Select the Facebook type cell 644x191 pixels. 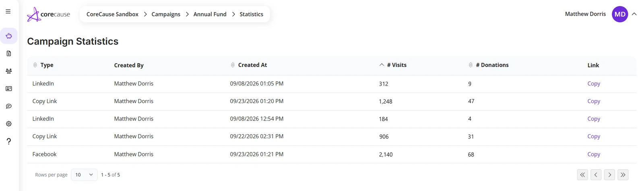pos(44,154)
